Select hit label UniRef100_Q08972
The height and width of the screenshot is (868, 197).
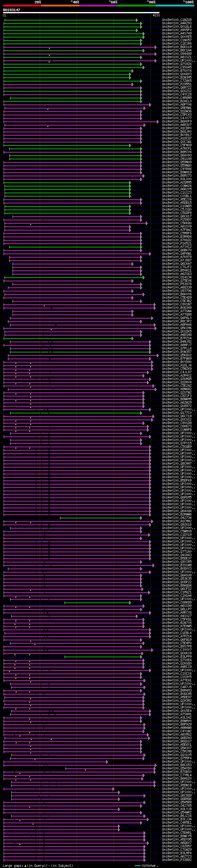pyautogui.click(x=177, y=406)
